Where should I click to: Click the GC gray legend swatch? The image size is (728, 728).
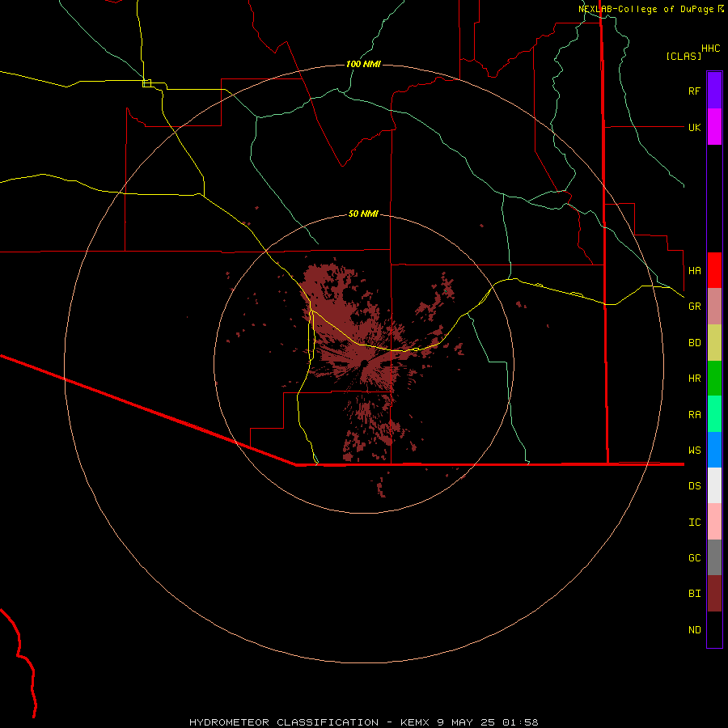[714, 557]
